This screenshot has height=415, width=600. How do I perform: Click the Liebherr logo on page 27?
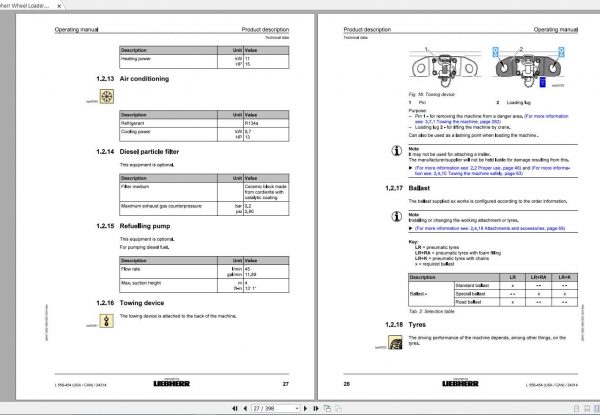(171, 383)
